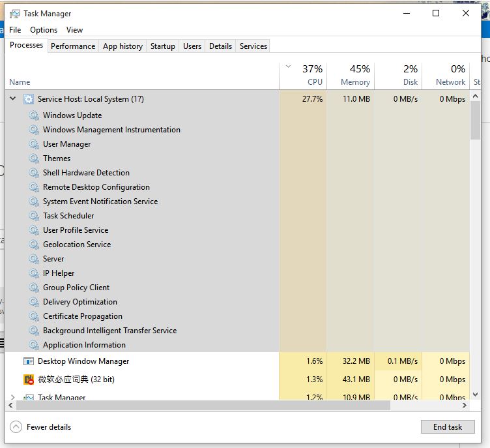Click the Server service icon
The width and height of the screenshot is (490, 448).
point(34,260)
